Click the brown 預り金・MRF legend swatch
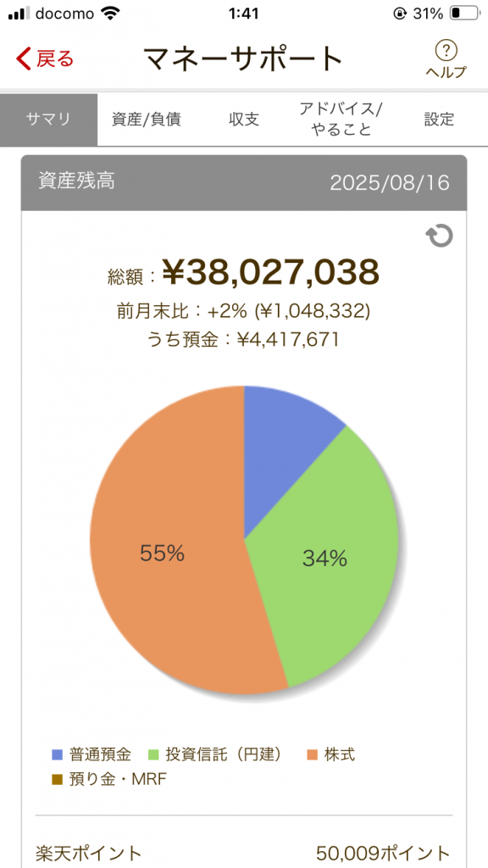The height and width of the screenshot is (868, 488). (x=57, y=780)
